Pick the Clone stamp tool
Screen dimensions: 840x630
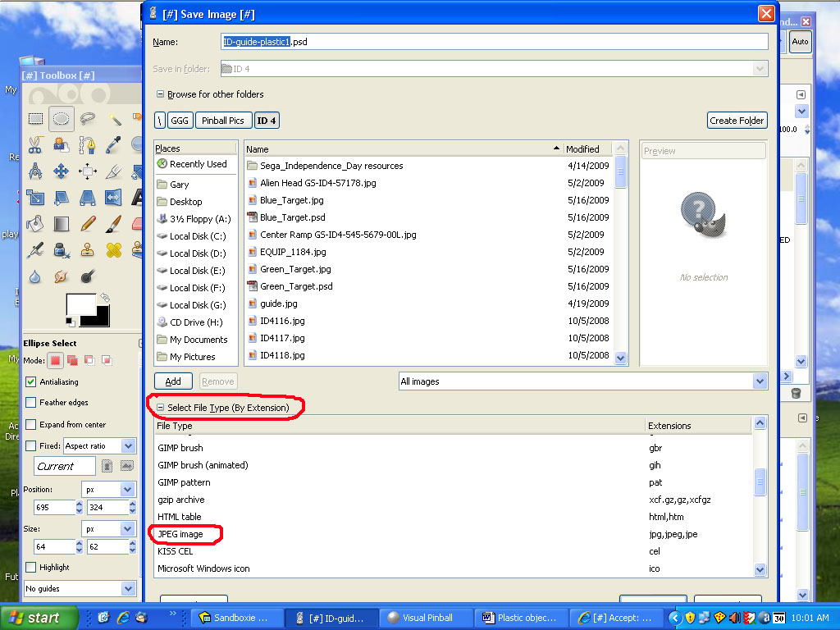coord(87,249)
